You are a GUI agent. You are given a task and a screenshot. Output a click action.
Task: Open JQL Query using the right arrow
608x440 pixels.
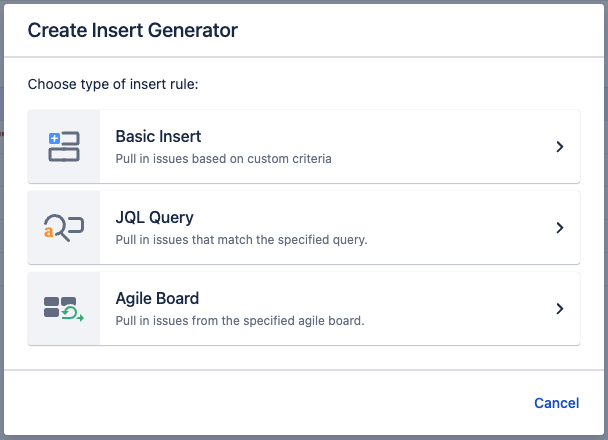tap(560, 228)
